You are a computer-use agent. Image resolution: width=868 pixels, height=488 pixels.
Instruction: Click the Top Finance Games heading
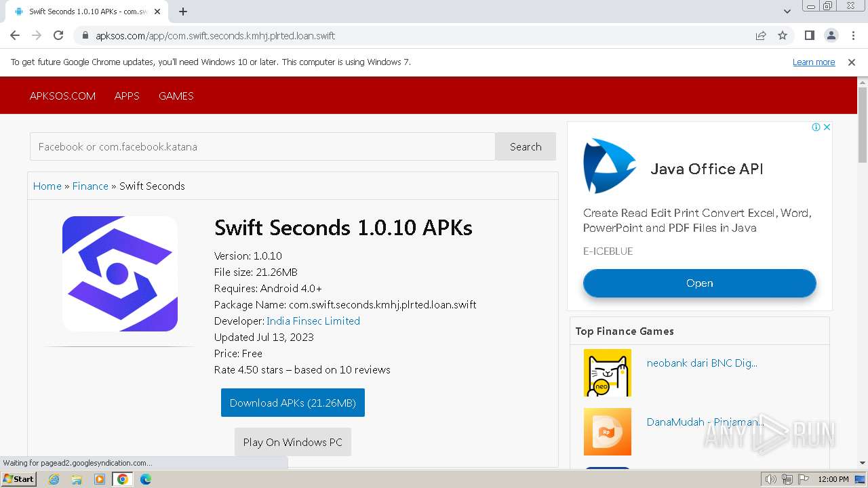pos(625,331)
